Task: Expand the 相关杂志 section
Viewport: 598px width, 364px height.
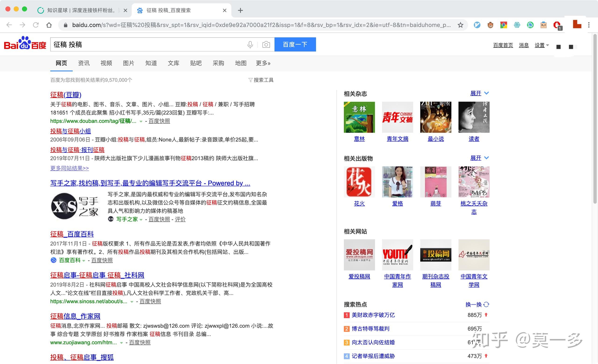Action: coord(480,93)
